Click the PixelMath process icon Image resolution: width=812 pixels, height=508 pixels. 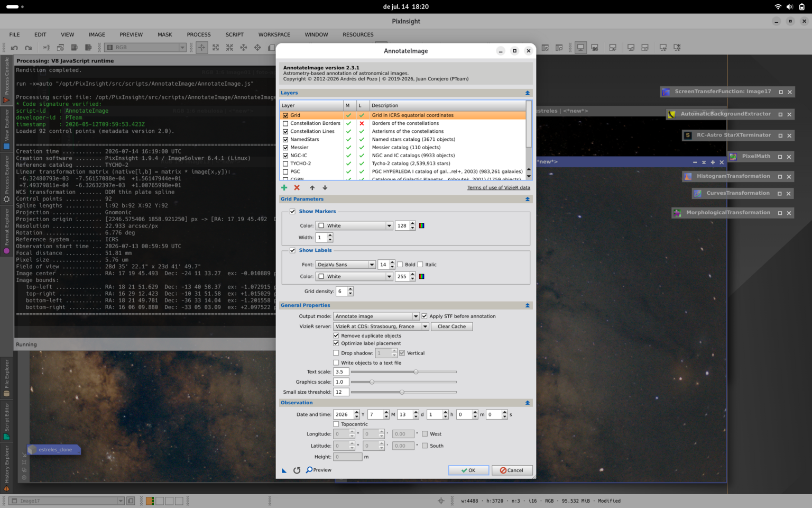point(733,156)
